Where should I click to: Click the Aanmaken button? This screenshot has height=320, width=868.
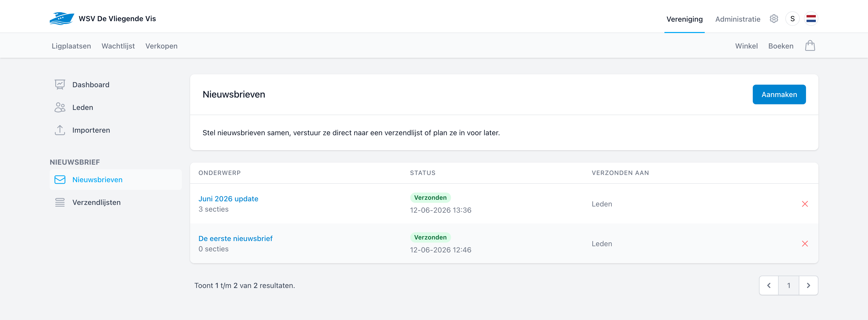[779, 94]
